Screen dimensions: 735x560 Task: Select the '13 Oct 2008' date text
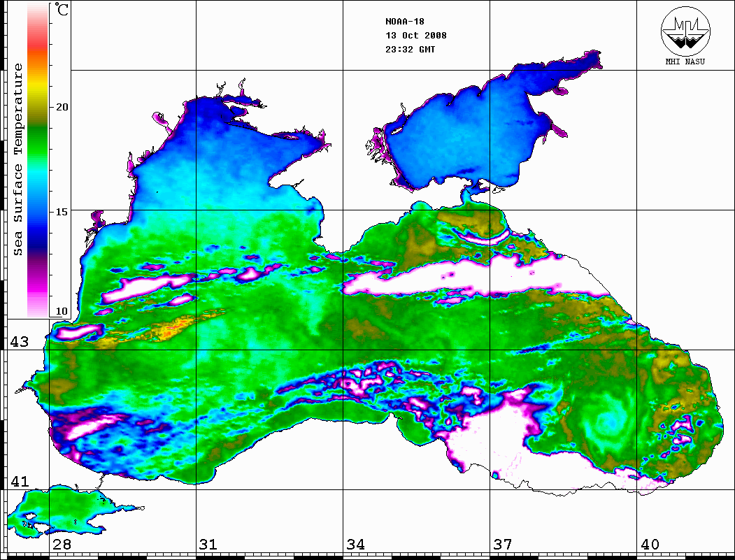pyautogui.click(x=416, y=36)
